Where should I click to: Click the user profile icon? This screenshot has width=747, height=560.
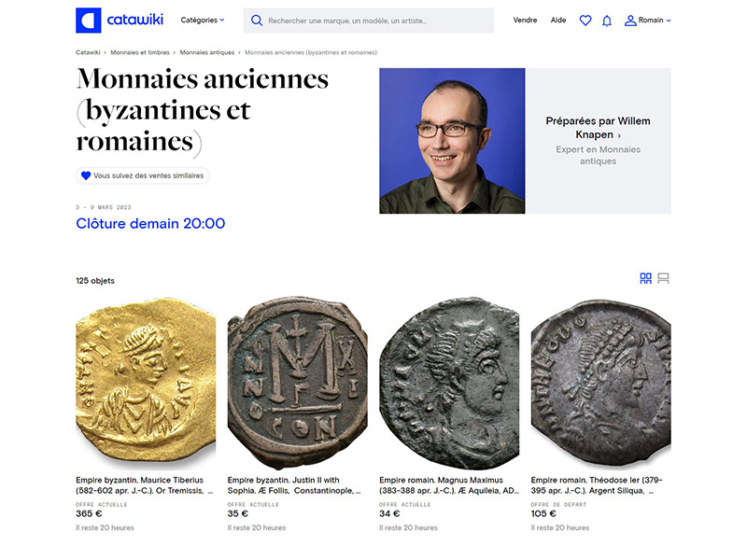[x=630, y=21]
